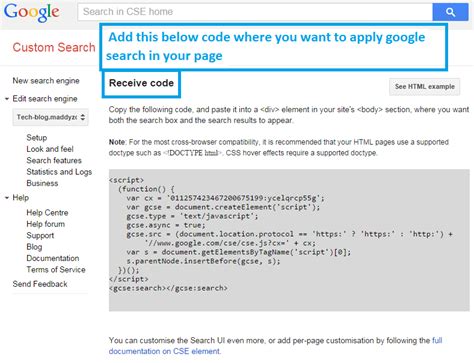Screen dimensions: 474x363
Task: Open Statistics and Logs
Action: coord(59,172)
